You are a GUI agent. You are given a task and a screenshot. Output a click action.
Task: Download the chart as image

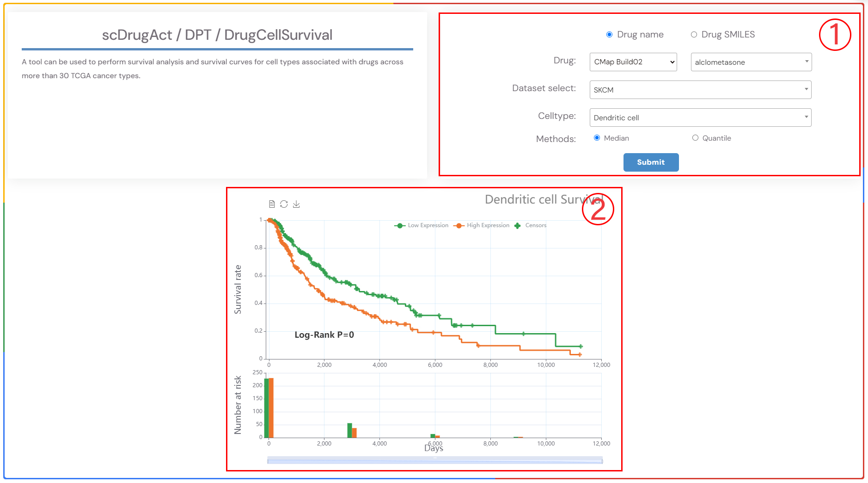[x=296, y=204]
